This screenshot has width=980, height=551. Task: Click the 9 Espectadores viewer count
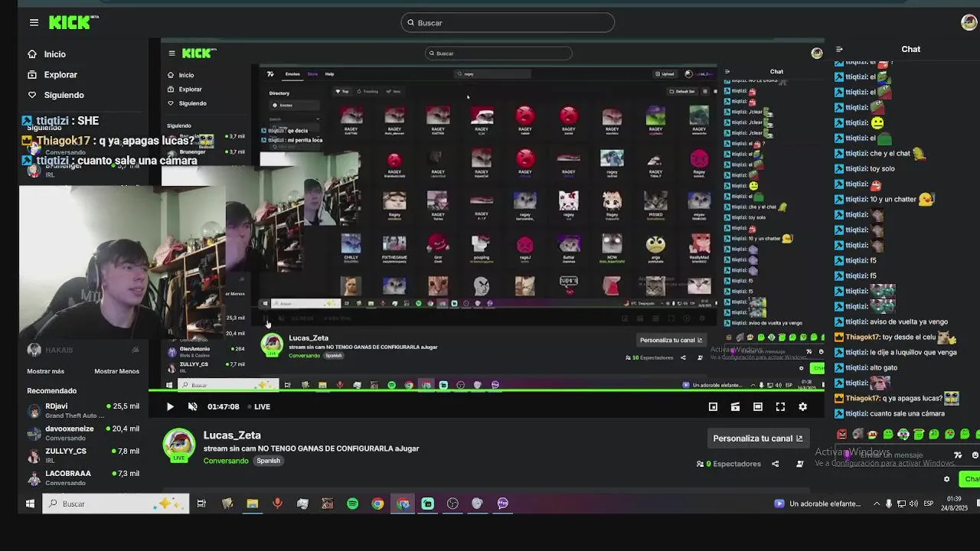[728, 464]
